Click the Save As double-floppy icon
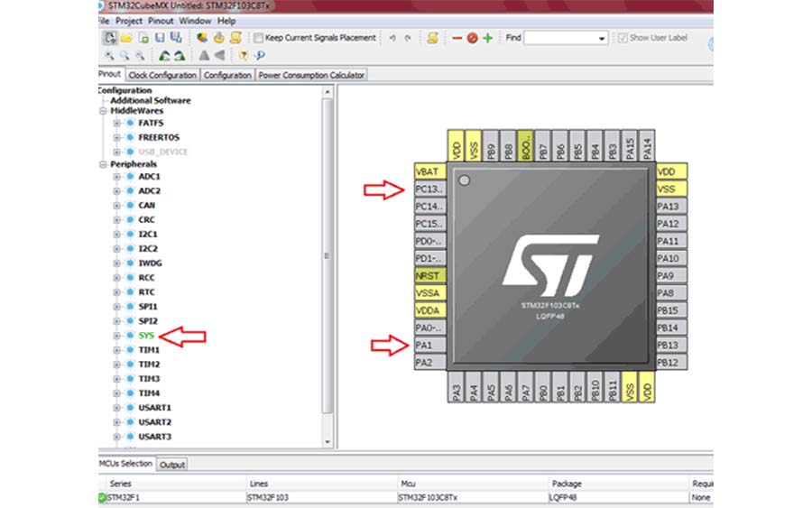 pyautogui.click(x=176, y=38)
